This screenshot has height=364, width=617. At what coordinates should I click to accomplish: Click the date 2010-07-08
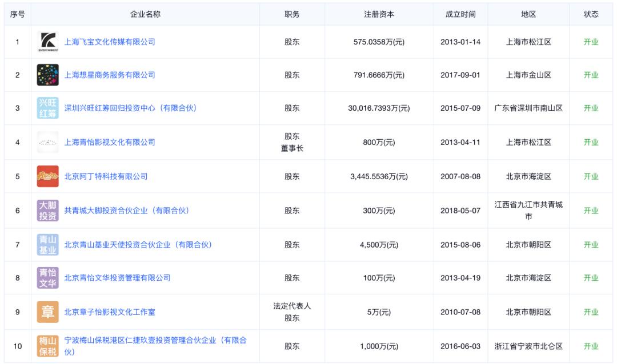click(x=460, y=312)
